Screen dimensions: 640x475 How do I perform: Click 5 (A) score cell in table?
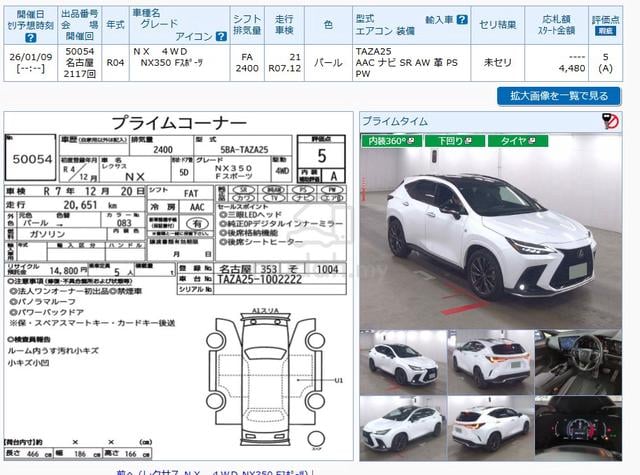(x=605, y=63)
